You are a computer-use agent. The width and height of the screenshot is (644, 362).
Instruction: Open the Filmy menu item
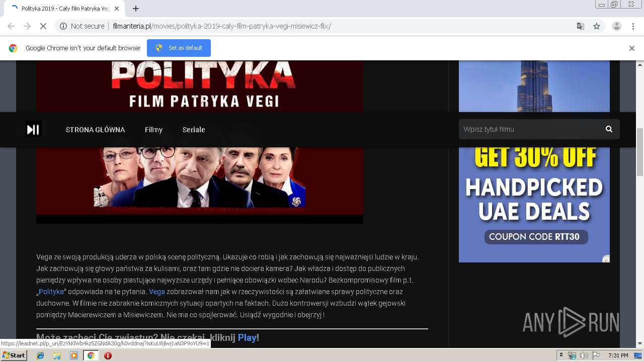click(x=153, y=130)
